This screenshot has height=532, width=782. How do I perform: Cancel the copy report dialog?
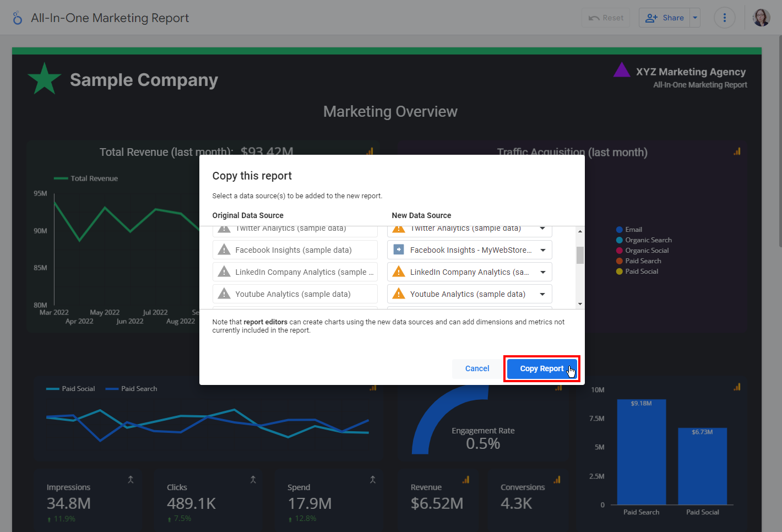coord(477,368)
